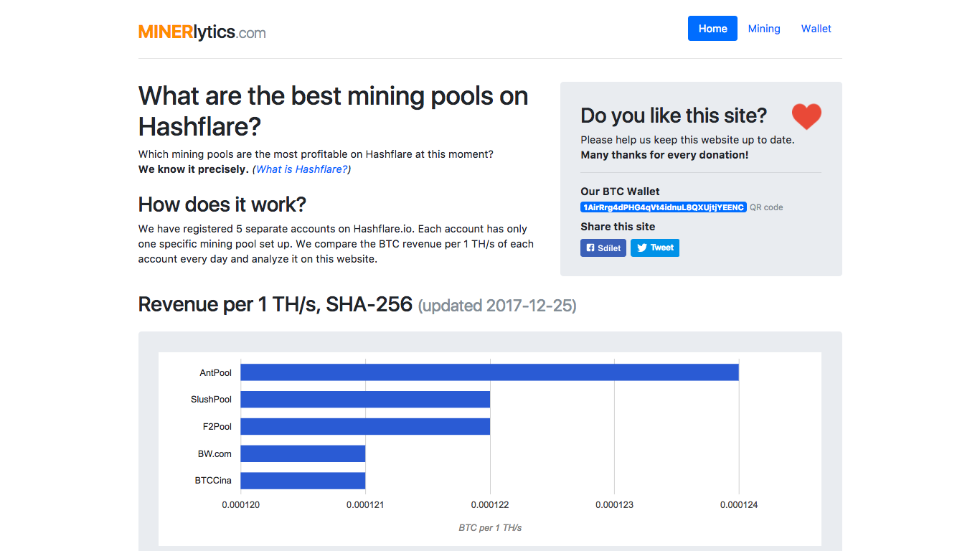Screen dimensions: 980x551
Task: Click the 0.000123 axis value
Action: pos(614,505)
